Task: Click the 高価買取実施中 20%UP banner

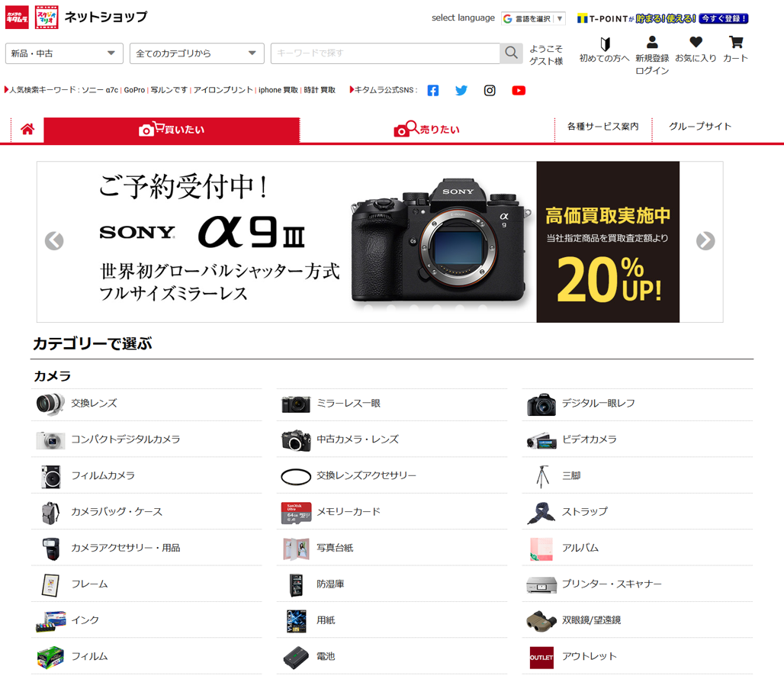Action: (608, 242)
